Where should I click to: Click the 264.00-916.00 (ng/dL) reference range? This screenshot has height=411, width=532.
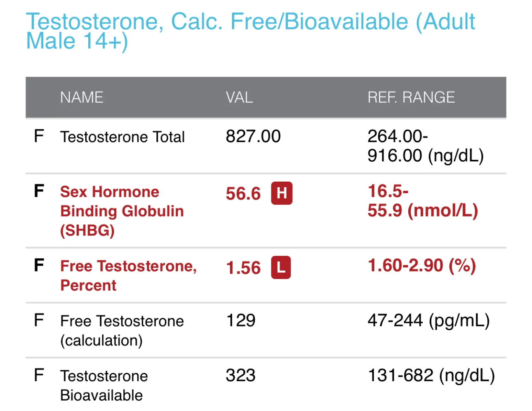[426, 146]
